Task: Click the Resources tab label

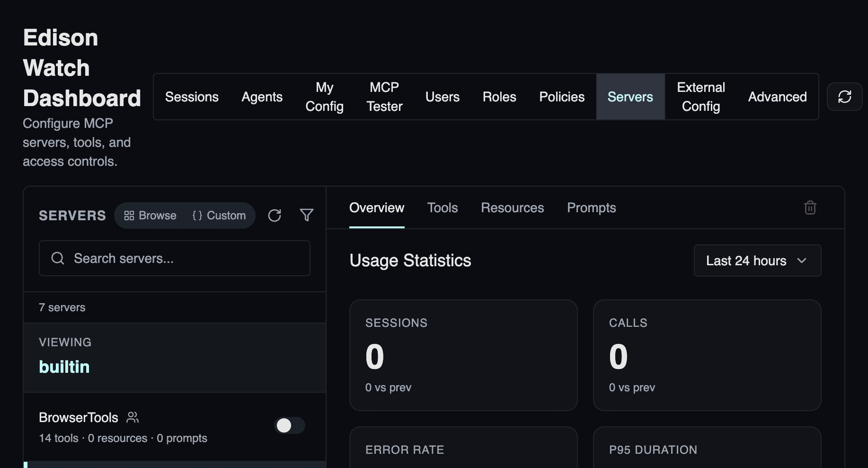Action: (x=512, y=207)
